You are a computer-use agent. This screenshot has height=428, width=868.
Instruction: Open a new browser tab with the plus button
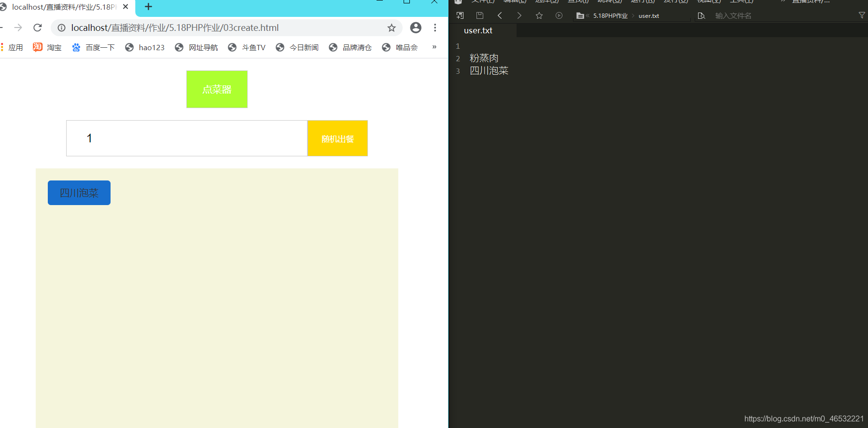click(148, 7)
